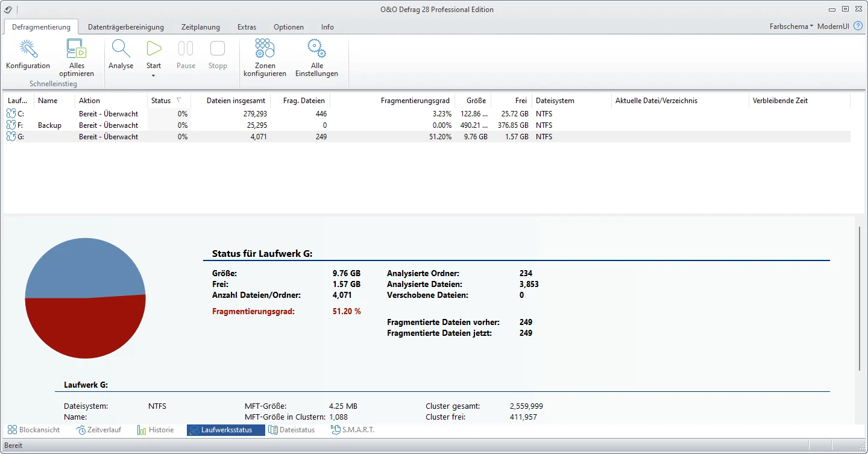Sort by Fragmentierungsgrad column header
This screenshot has height=454, width=868.
(x=392, y=101)
